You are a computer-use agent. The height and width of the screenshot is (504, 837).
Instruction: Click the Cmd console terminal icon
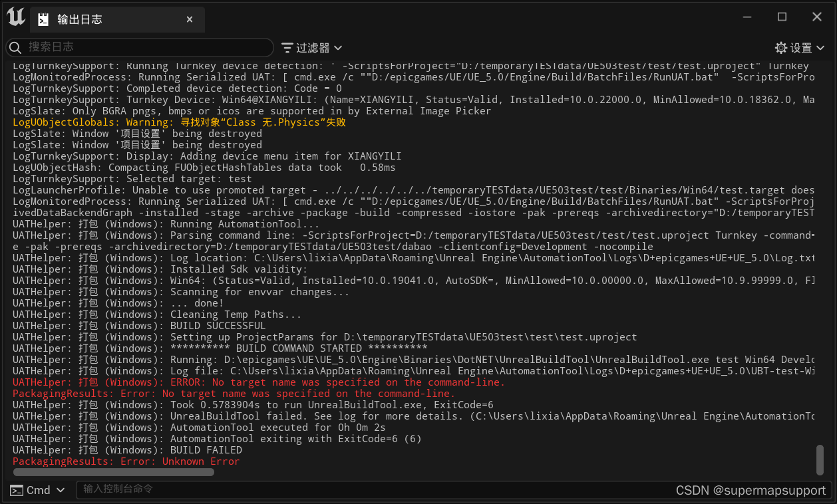click(x=17, y=490)
